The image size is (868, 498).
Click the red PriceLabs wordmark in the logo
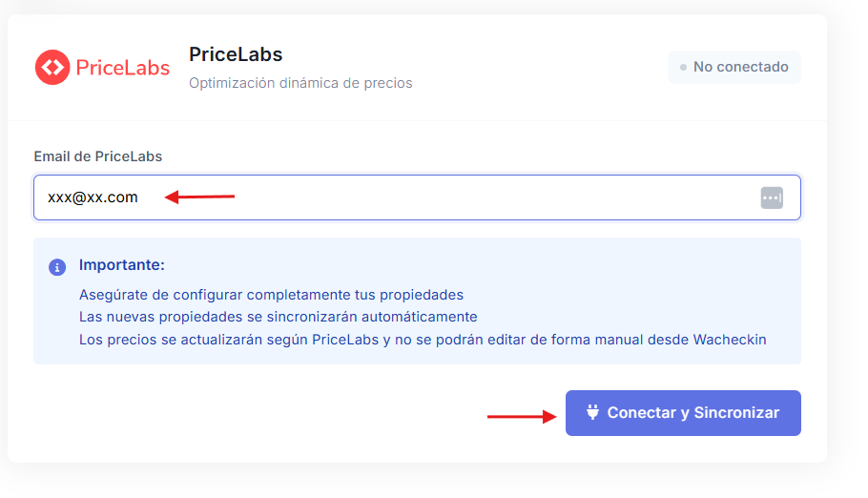coord(122,68)
